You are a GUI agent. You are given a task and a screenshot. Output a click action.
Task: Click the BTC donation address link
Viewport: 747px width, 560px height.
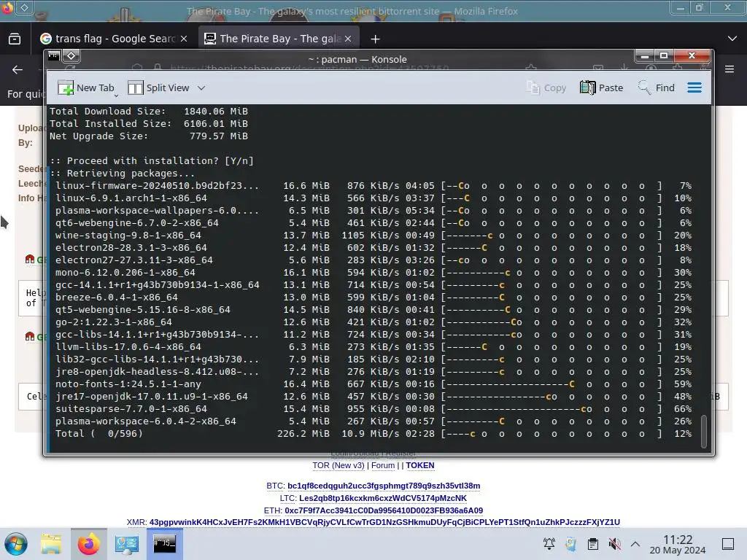(384, 486)
